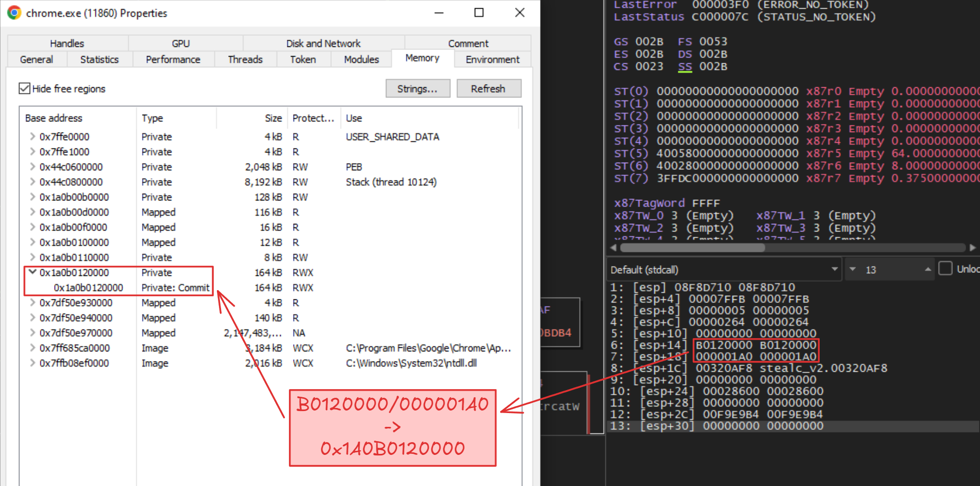Viewport: 980px width, 486px height.
Task: Select stack argument 13 [esp+30] row
Action: click(x=794, y=426)
